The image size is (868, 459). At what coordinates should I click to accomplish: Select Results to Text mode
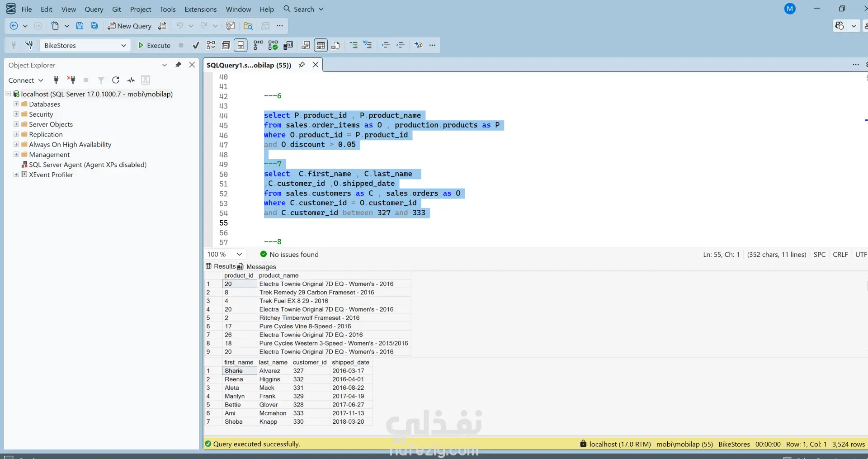tap(306, 45)
